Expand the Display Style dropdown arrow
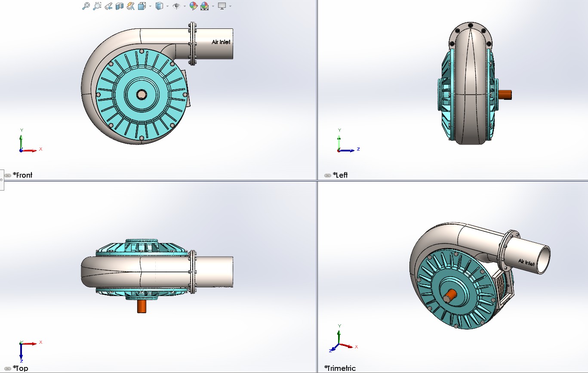 [167, 6]
